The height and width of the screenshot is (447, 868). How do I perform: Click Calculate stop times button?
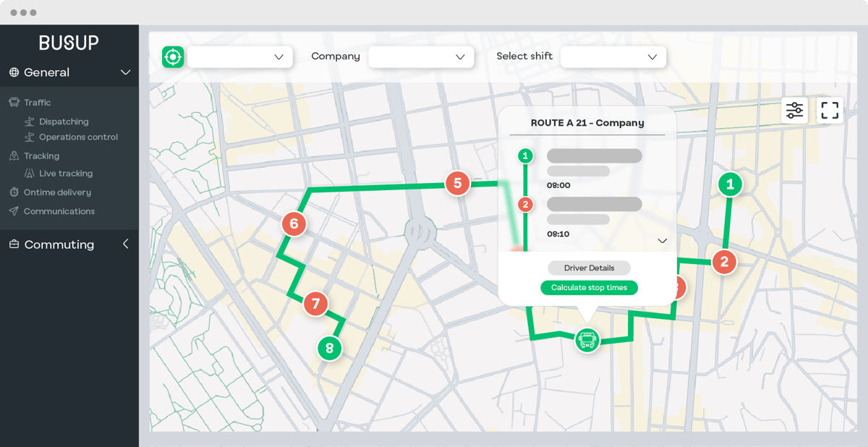[589, 288]
